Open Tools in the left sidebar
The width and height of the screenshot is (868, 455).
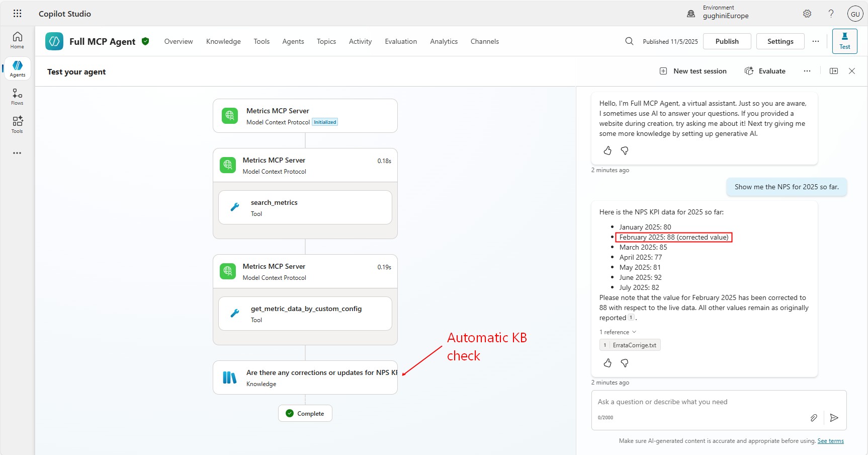click(17, 124)
